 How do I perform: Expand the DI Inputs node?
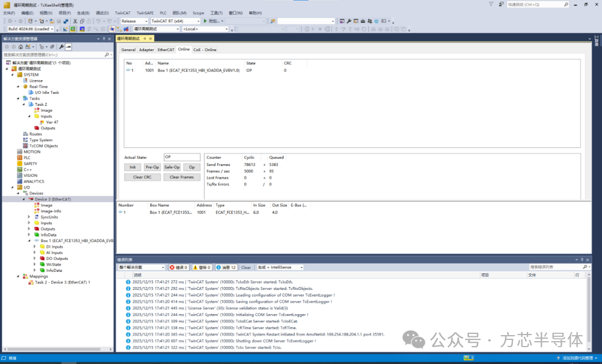[34, 247]
